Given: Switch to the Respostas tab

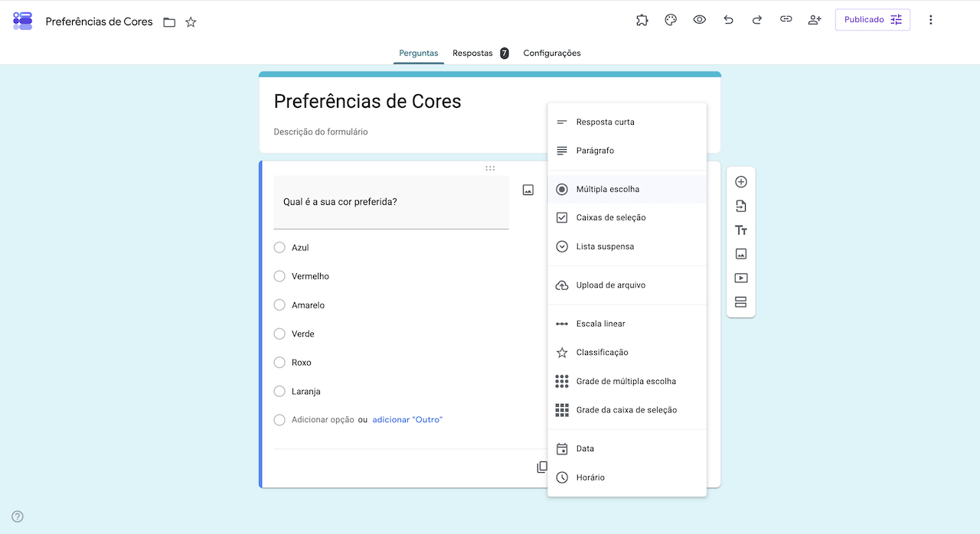Looking at the screenshot, I should pos(480,53).
